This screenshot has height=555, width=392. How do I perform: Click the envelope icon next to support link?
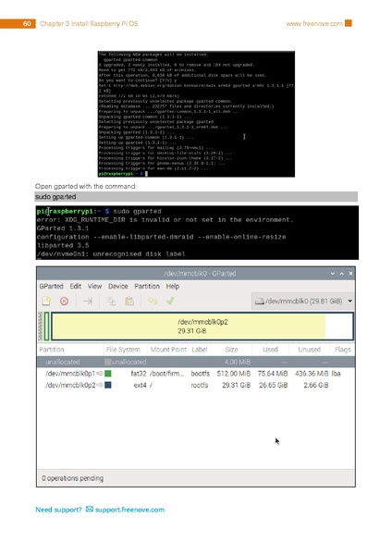point(90,509)
